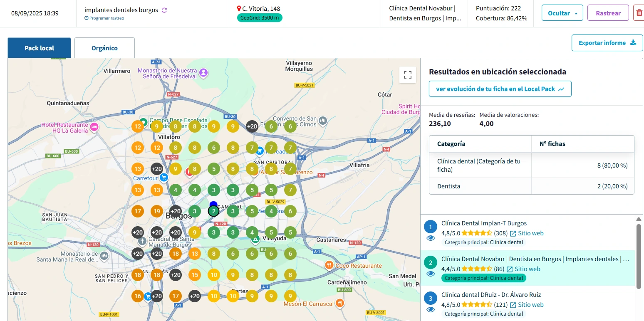This screenshot has height=321, width=644.
Task: Toggle the eye icon for Clínica Dental Novabur
Action: tap(431, 274)
